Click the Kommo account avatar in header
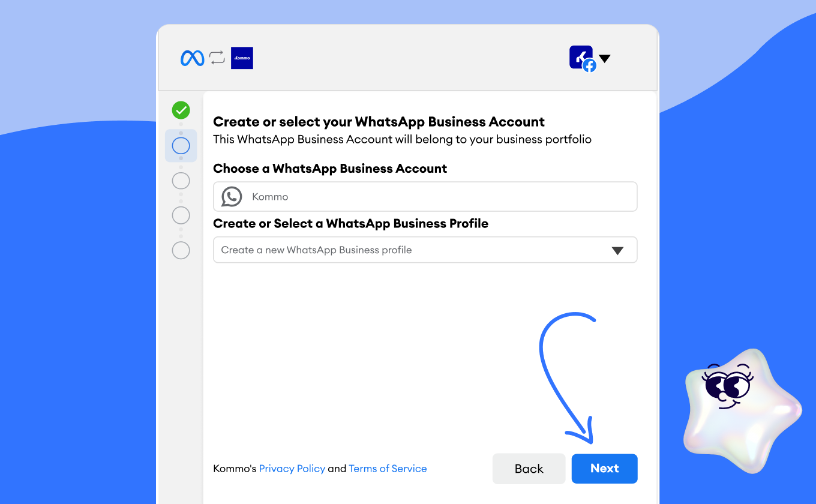 [580, 56]
